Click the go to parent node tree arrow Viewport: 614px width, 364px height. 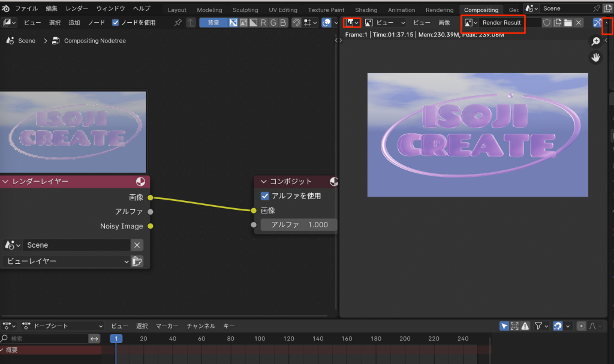[191, 22]
